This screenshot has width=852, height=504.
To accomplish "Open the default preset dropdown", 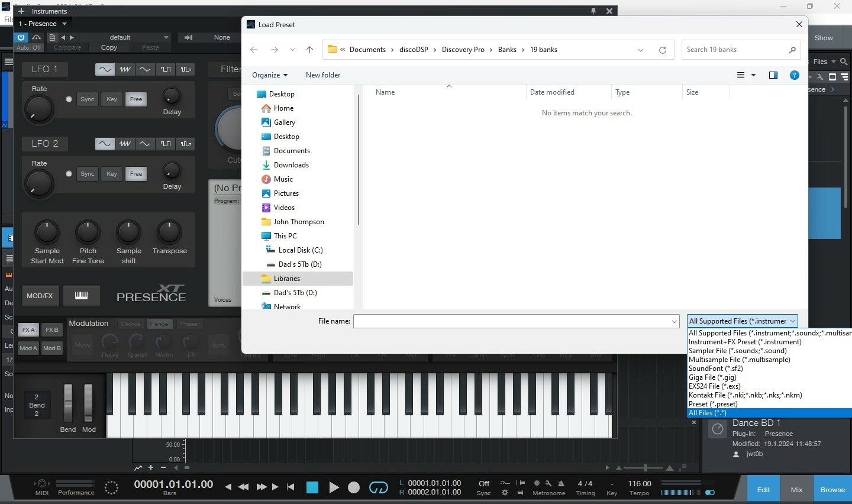I will point(124,37).
